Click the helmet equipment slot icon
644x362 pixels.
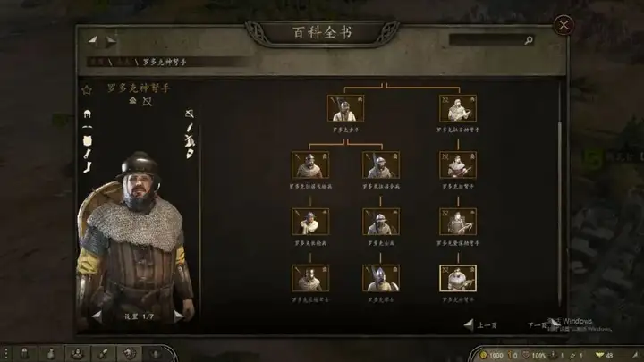(x=87, y=114)
